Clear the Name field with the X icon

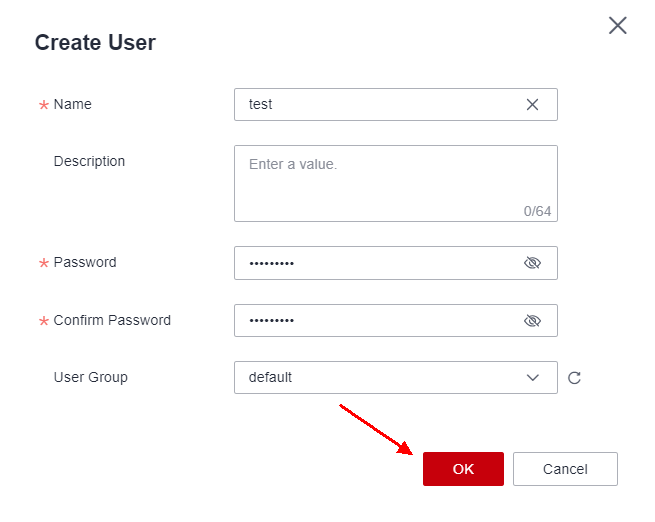point(532,104)
